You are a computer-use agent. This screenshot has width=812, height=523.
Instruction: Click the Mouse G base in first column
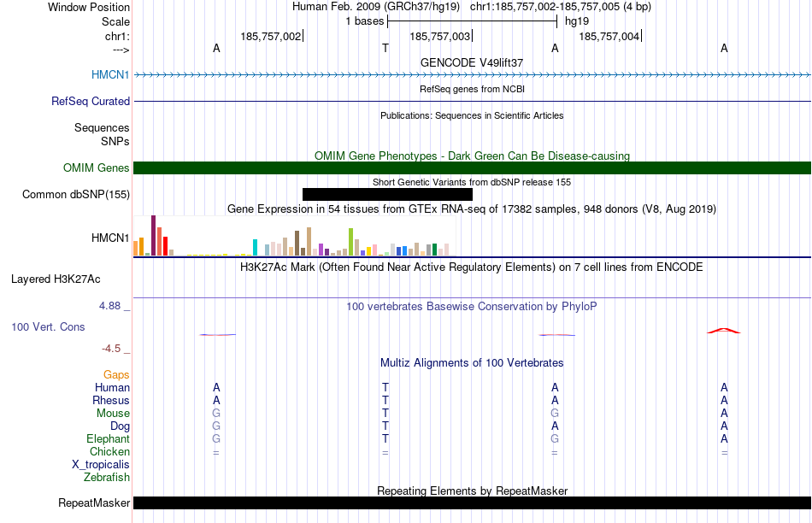point(216,414)
